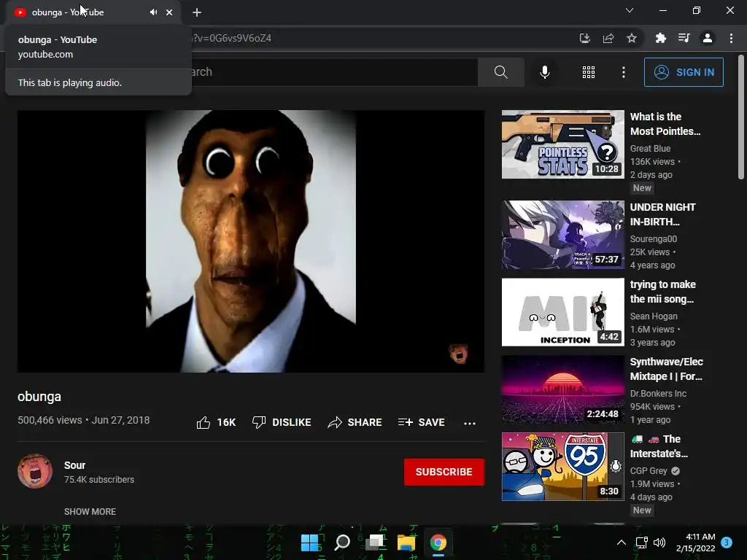Open the notification badge showing 3
747x560 pixels.
(x=727, y=542)
